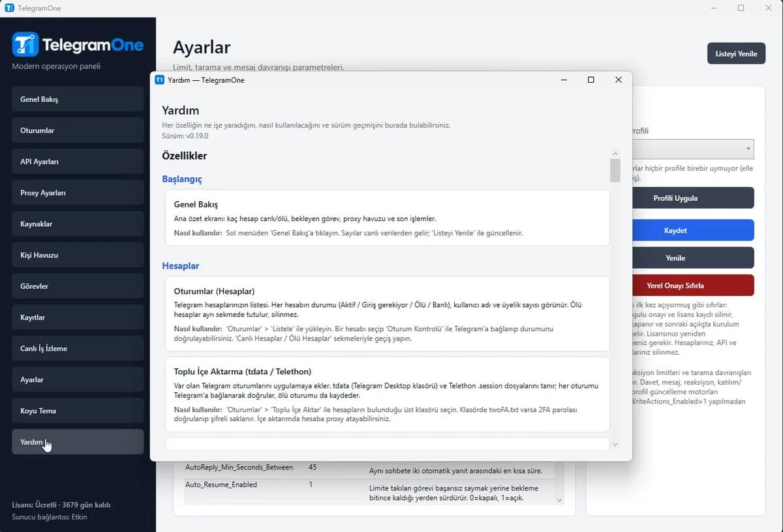
Task: Click the Sürüm: v0.19.0 text
Action: pos(185,136)
